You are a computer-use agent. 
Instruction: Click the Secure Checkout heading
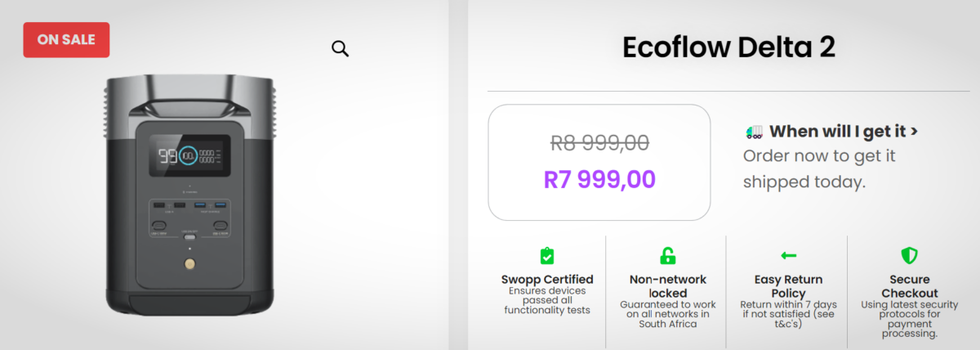tap(909, 286)
